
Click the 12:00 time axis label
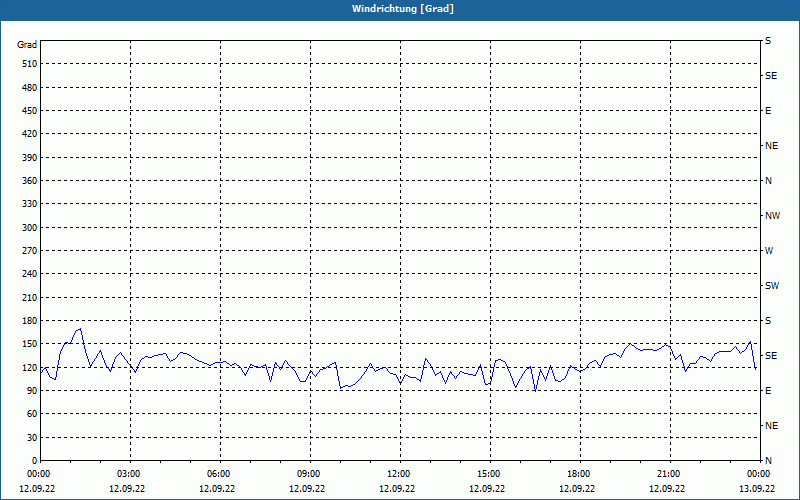(x=399, y=474)
